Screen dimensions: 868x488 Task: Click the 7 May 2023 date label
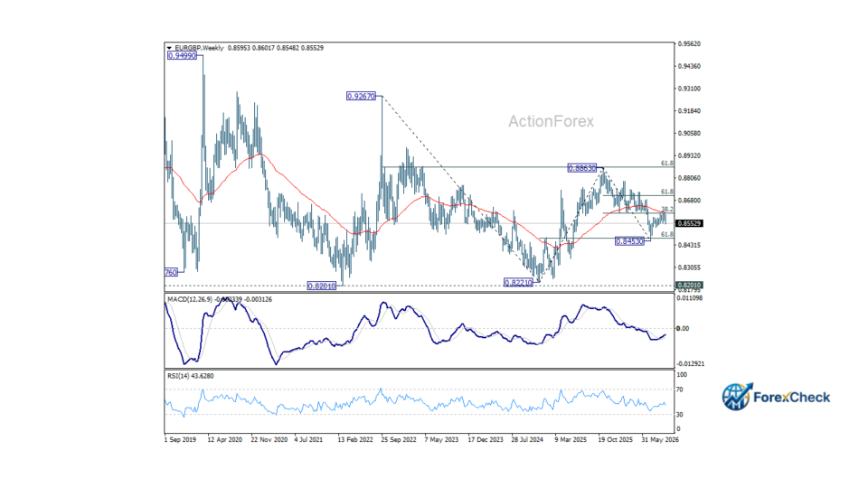pos(441,440)
